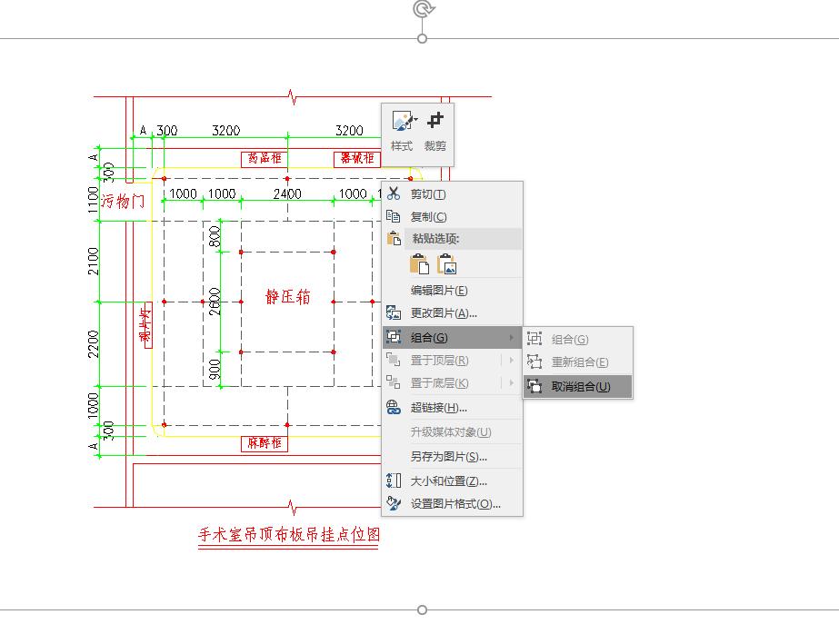Click the 取消组合 ungroup icon
The width and height of the screenshot is (839, 644).
coord(535,386)
